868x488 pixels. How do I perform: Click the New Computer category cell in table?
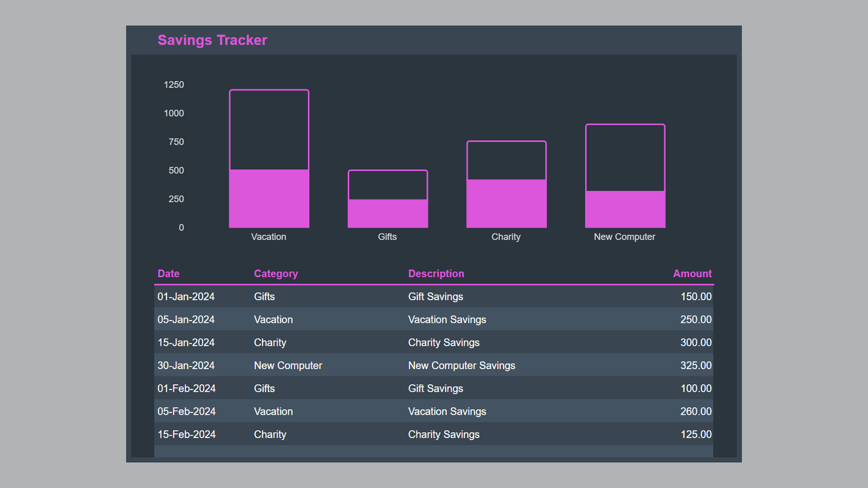tap(288, 366)
